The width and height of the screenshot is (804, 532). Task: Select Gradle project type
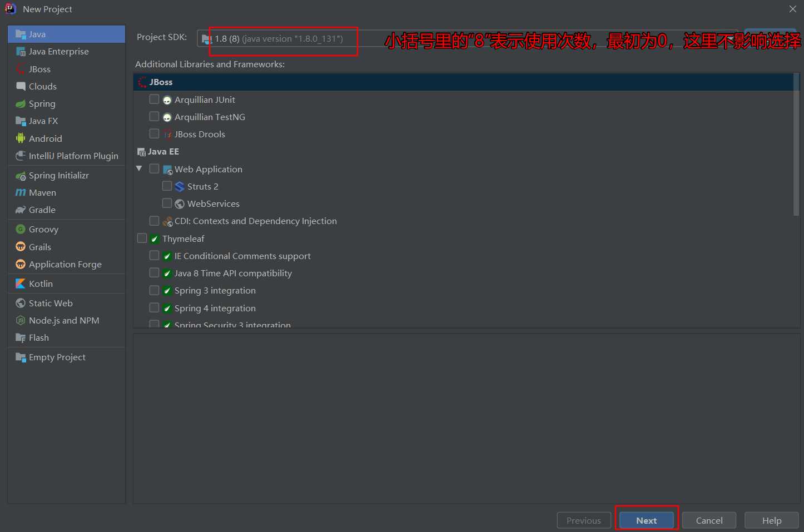click(x=67, y=210)
